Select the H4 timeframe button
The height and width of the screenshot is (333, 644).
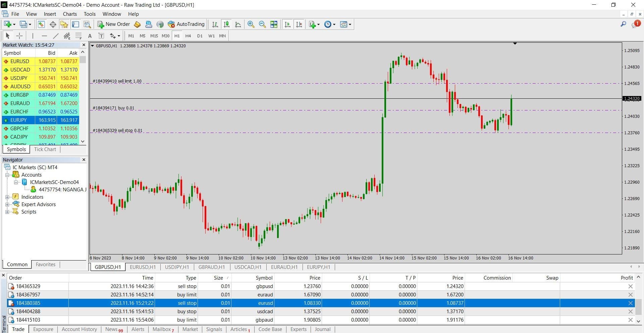(x=188, y=36)
